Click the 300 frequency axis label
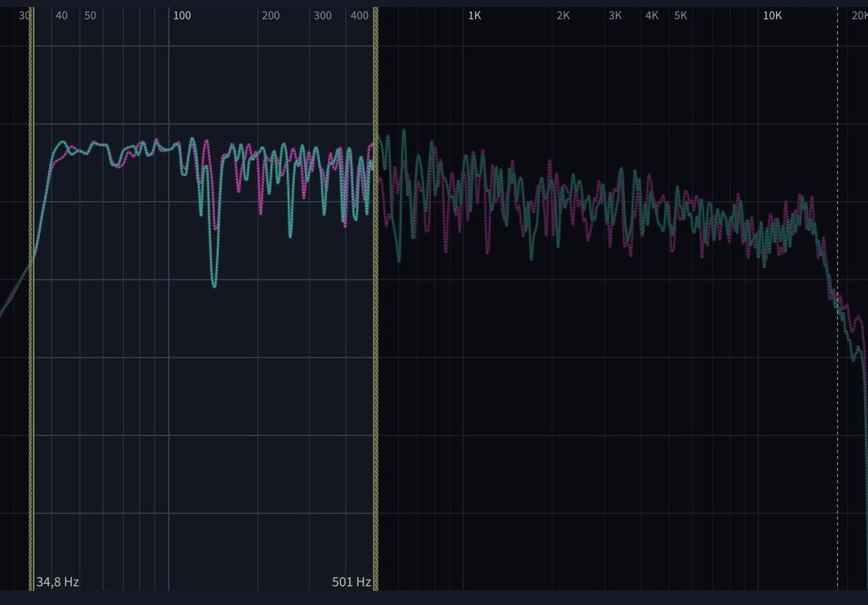Image resolution: width=868 pixels, height=605 pixels. pos(322,16)
